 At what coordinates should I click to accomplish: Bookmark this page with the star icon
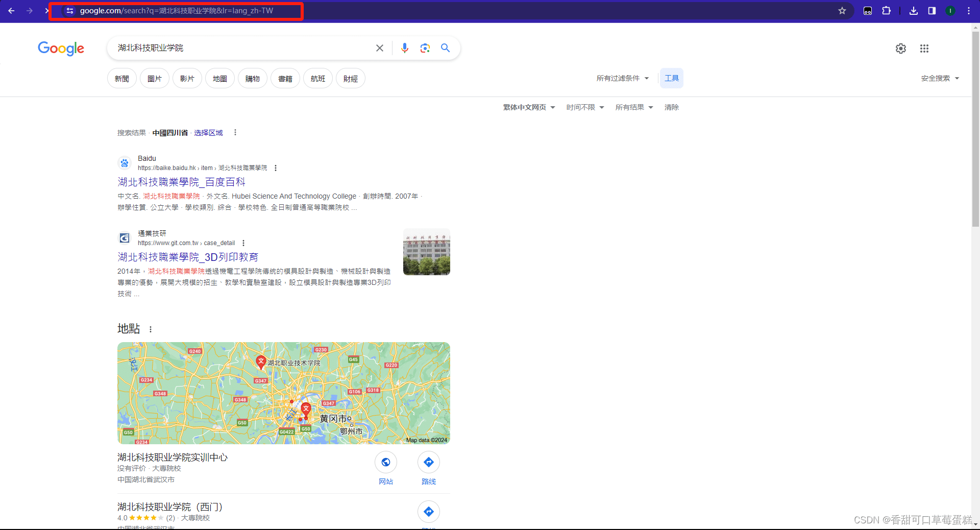842,11
